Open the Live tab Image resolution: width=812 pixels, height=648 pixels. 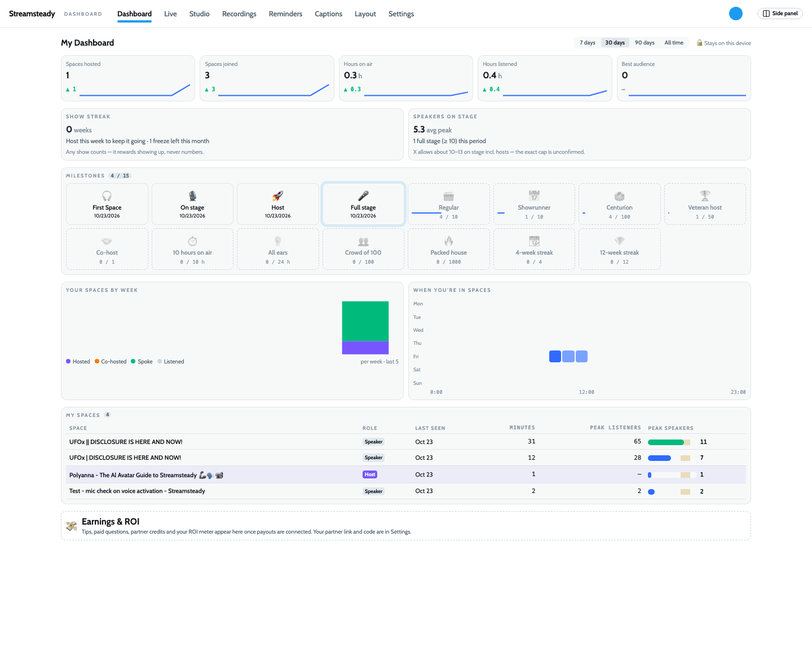(x=170, y=14)
